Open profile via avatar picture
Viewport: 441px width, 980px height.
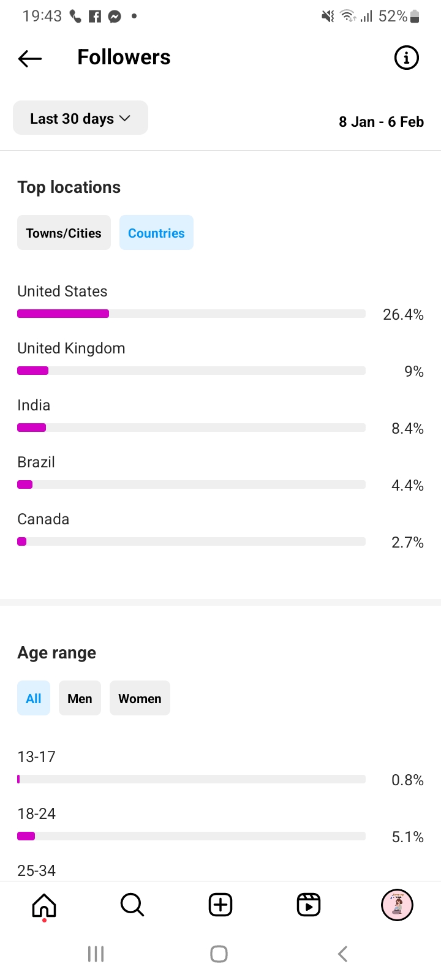(x=397, y=905)
